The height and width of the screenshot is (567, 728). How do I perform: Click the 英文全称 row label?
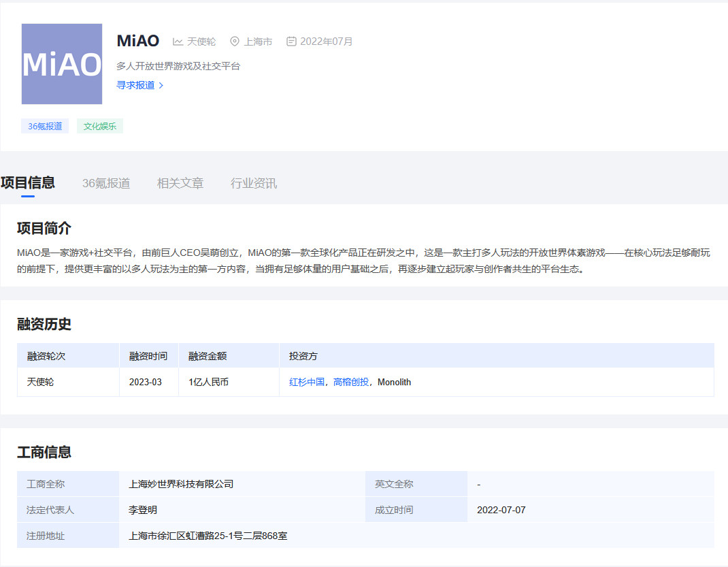(x=394, y=484)
